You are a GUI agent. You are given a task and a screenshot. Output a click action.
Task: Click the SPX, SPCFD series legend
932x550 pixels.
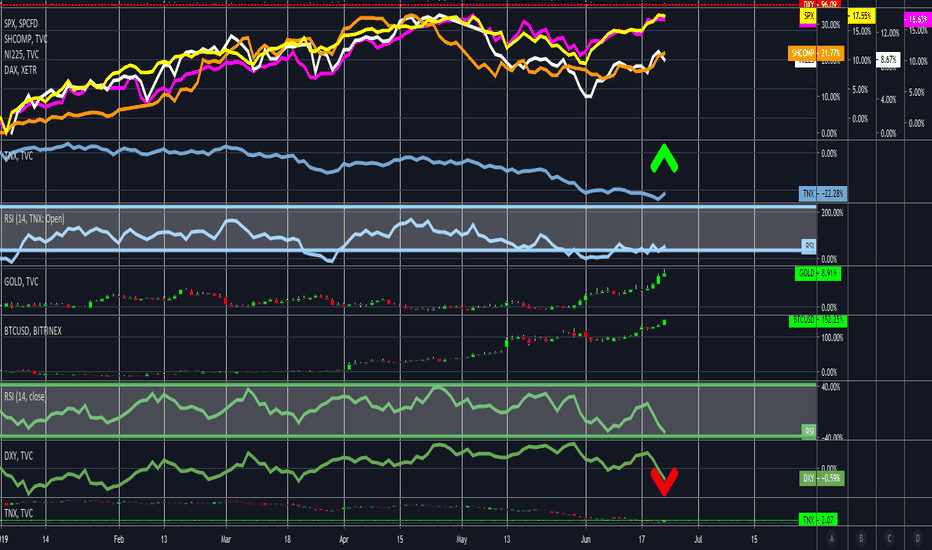tap(21, 24)
